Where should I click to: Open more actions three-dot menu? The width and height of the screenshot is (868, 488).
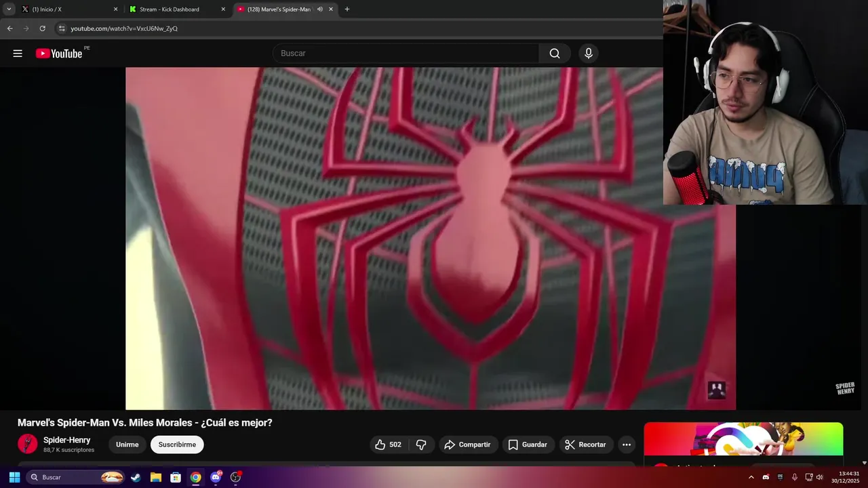pos(627,445)
